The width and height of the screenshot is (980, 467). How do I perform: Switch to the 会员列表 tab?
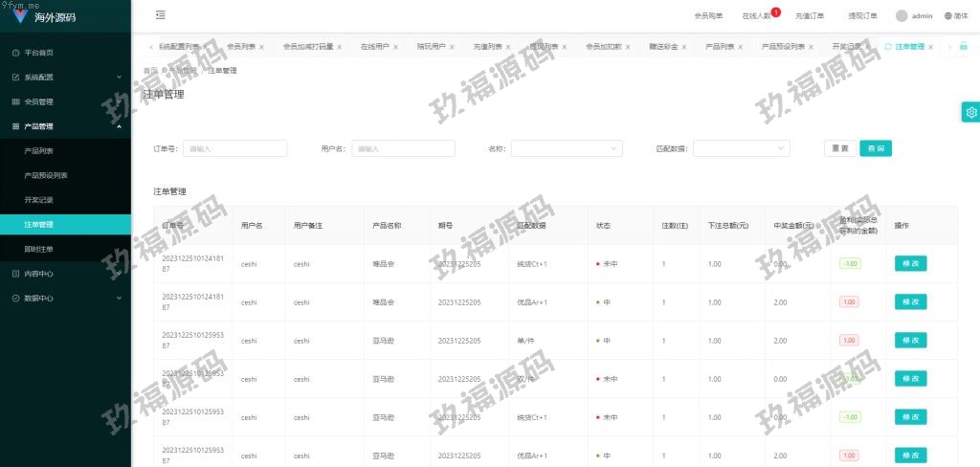tap(241, 46)
